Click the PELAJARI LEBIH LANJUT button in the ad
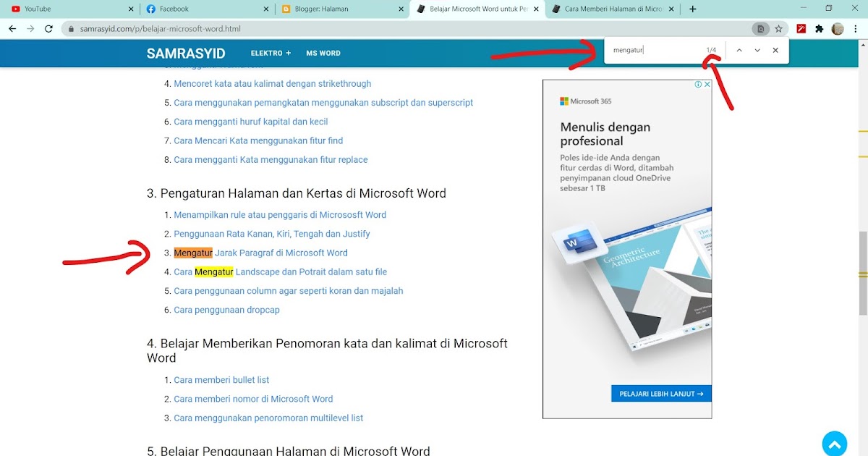The width and height of the screenshot is (868, 456). pos(660,393)
